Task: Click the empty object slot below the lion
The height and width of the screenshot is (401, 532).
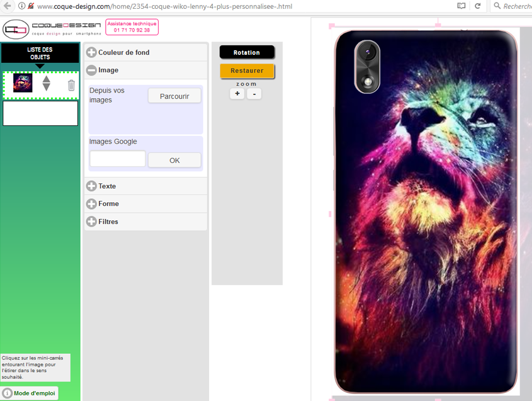Action: [40, 113]
